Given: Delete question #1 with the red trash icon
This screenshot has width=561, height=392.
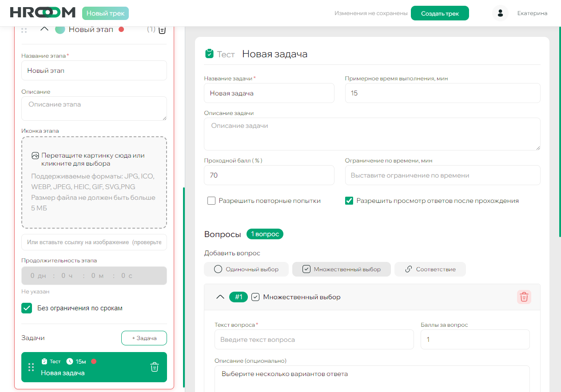Looking at the screenshot, I should (x=524, y=297).
